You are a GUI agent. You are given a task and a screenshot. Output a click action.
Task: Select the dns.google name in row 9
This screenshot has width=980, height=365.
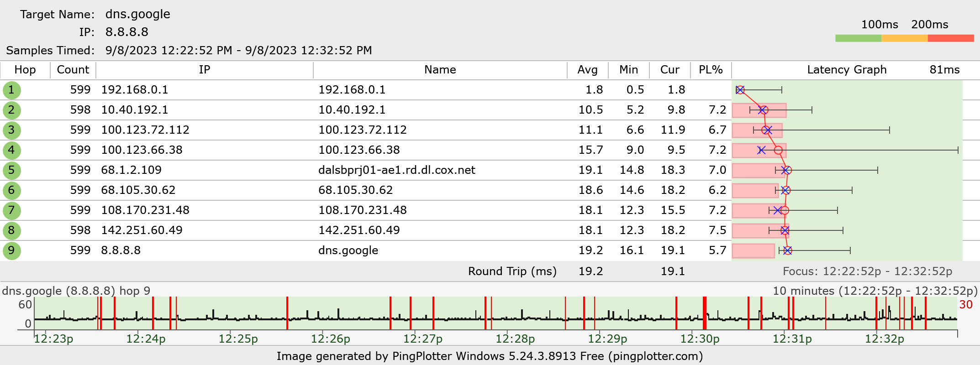tap(348, 250)
